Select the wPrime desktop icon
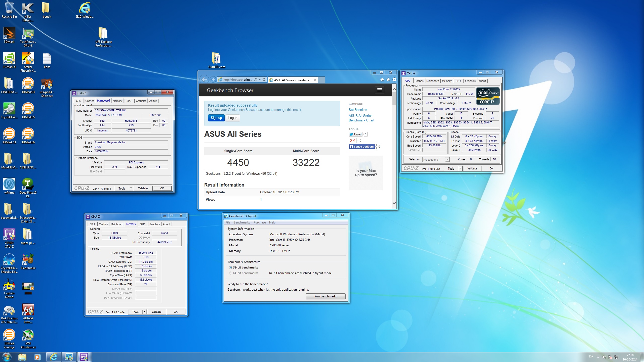This screenshot has height=362, width=644. [9, 186]
